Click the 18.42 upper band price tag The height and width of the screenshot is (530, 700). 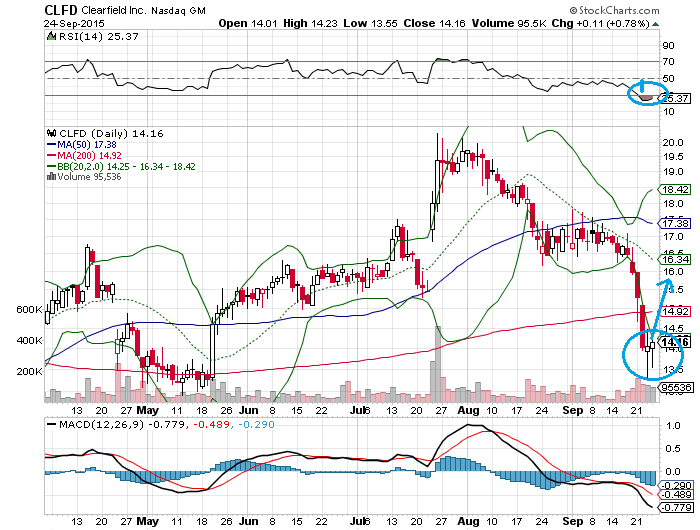coord(675,190)
